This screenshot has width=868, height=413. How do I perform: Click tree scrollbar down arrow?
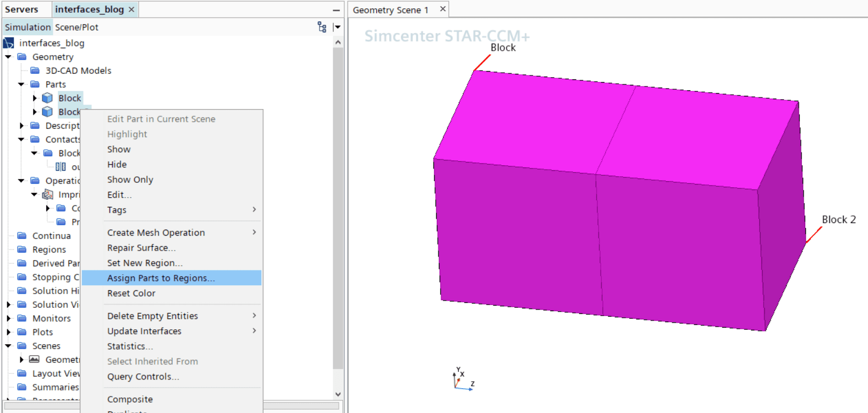coord(338,394)
